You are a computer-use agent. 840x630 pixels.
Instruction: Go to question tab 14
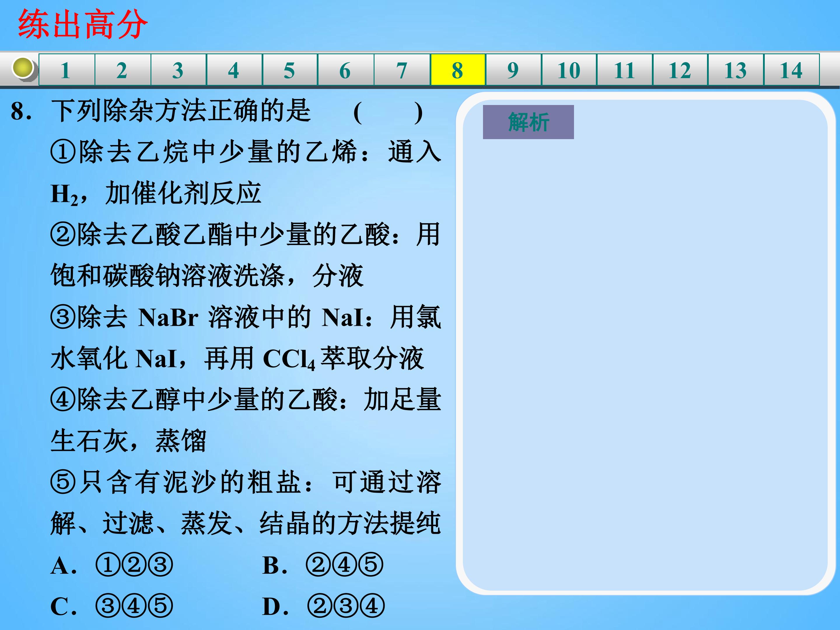pos(792,70)
